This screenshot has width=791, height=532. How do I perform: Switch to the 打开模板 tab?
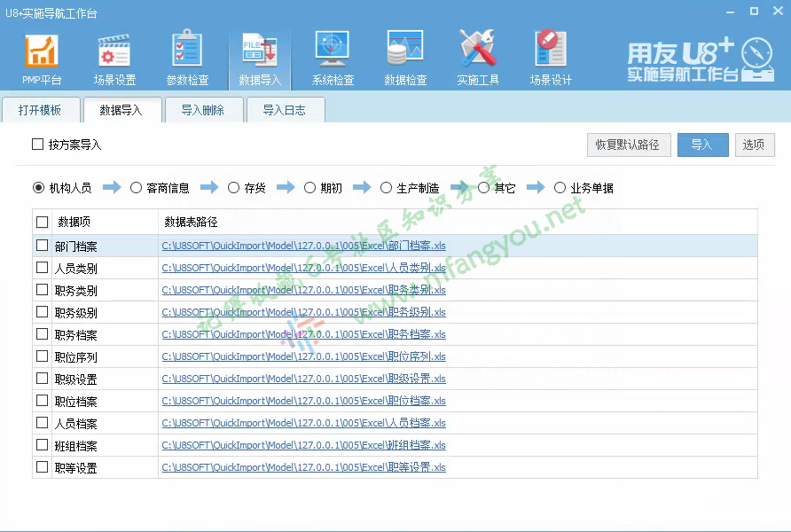coord(40,111)
